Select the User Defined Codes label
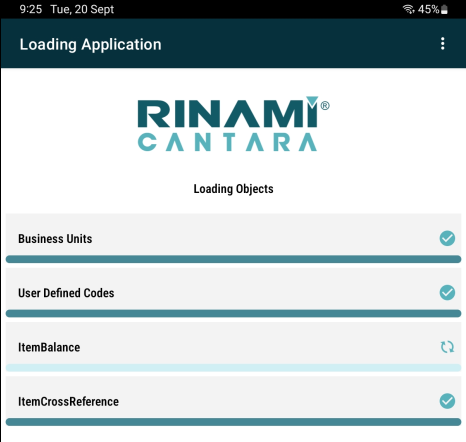 tap(66, 293)
